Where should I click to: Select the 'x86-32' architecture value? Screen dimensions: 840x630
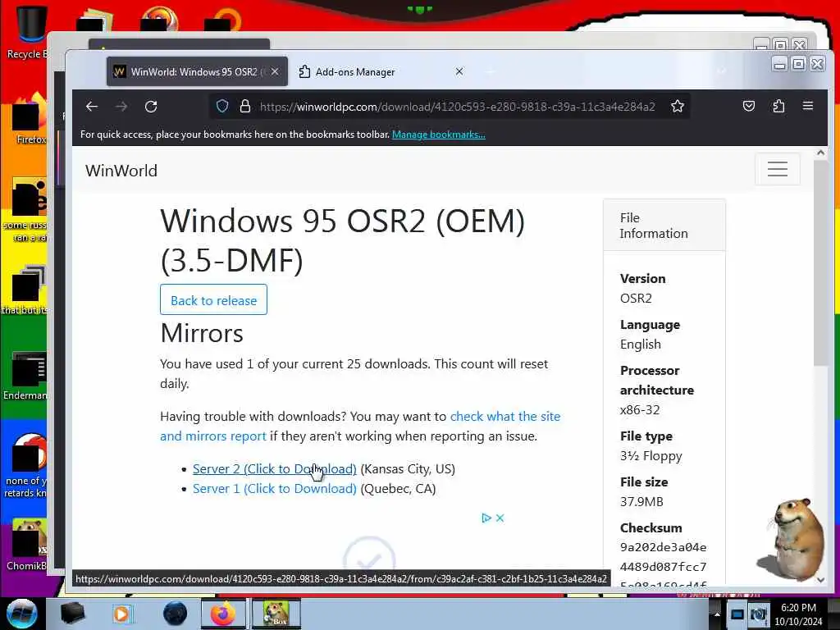click(x=640, y=410)
